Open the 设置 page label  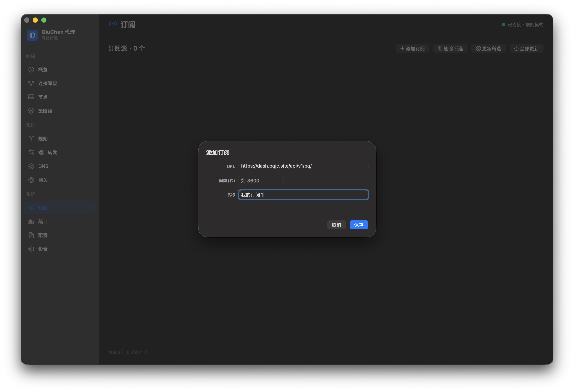tap(43, 249)
